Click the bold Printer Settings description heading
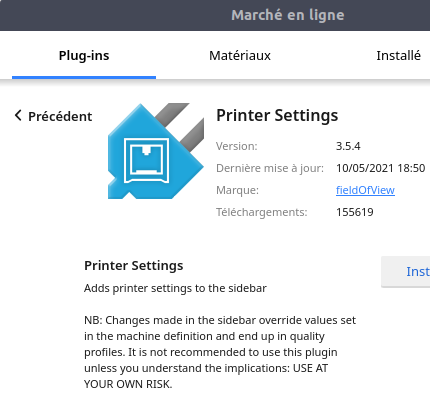The width and height of the screenshot is (430, 400). (x=134, y=266)
